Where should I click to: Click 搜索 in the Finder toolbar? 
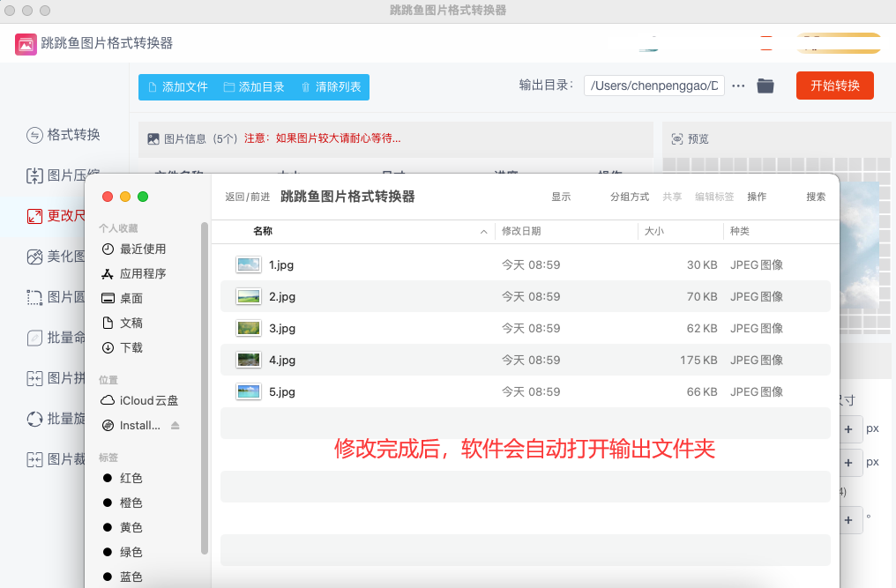[x=816, y=197]
